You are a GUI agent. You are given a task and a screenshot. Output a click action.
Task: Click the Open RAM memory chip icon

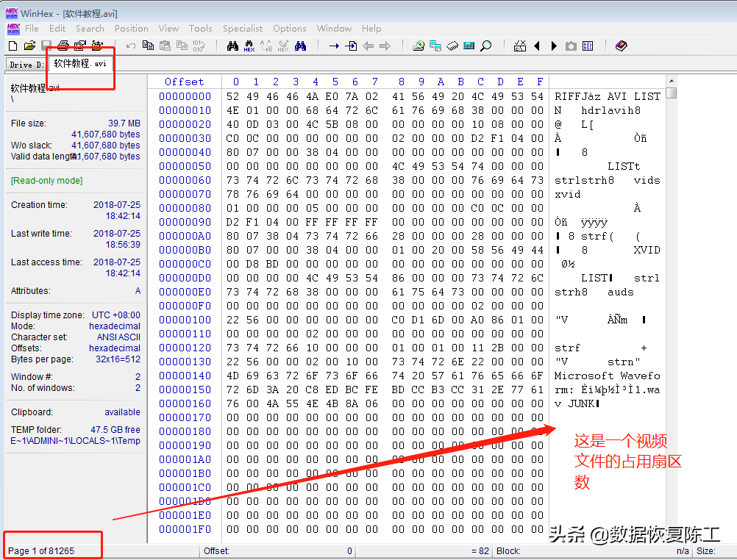pyautogui.click(x=452, y=46)
